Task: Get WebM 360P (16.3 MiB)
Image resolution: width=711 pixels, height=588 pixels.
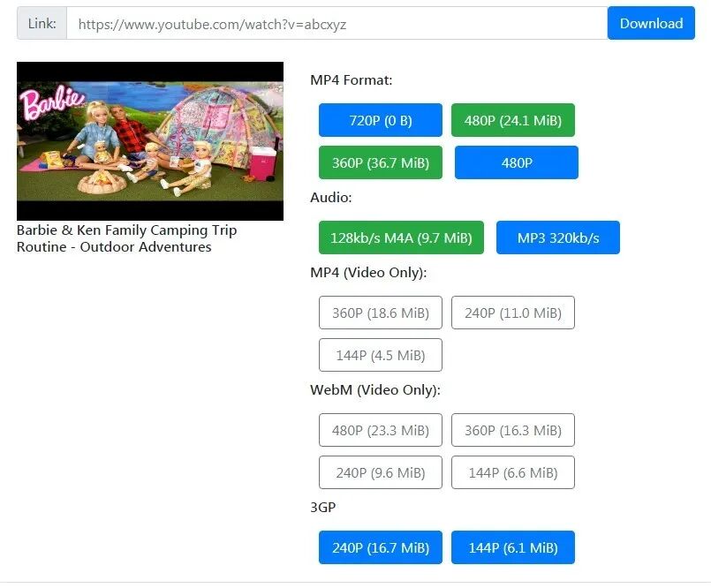Action: (513, 430)
